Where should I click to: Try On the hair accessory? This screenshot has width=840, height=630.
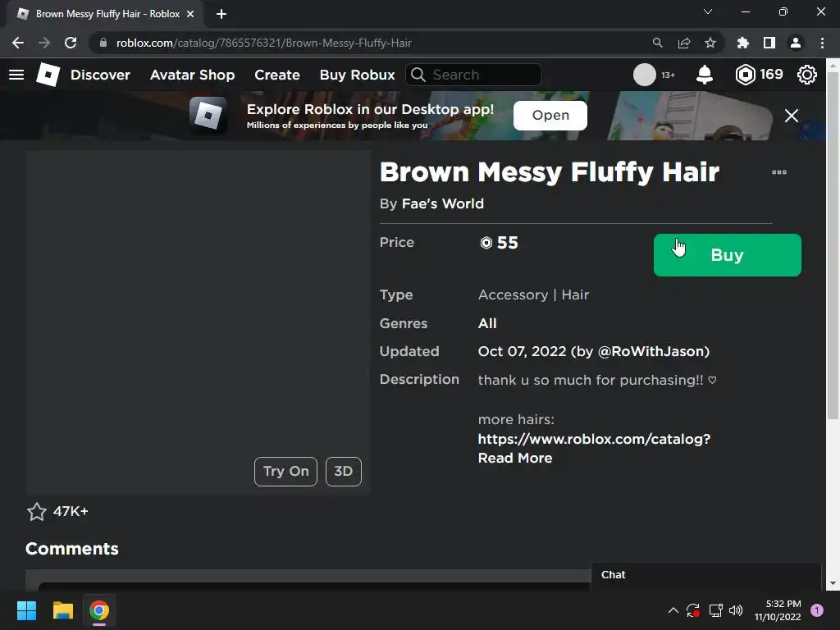285,472
